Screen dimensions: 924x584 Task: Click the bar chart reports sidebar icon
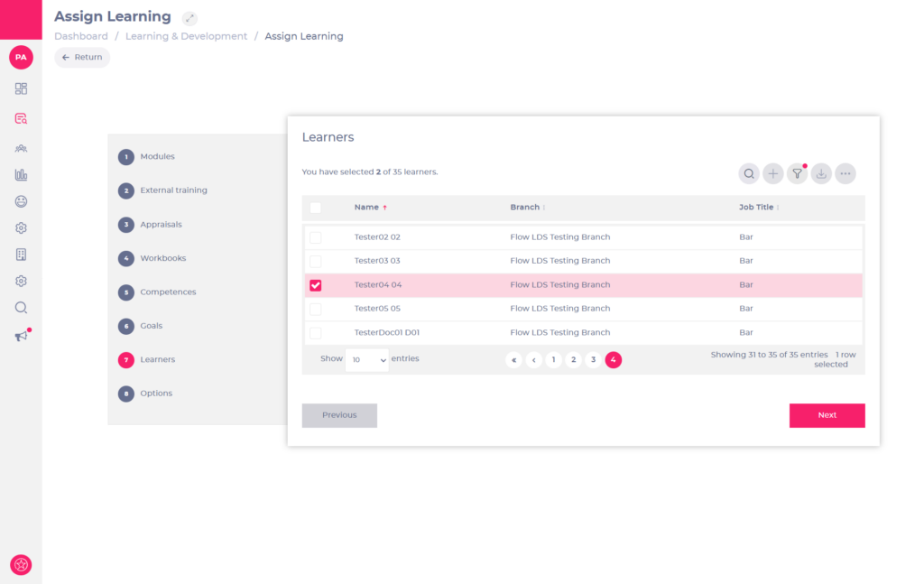pos(21,175)
